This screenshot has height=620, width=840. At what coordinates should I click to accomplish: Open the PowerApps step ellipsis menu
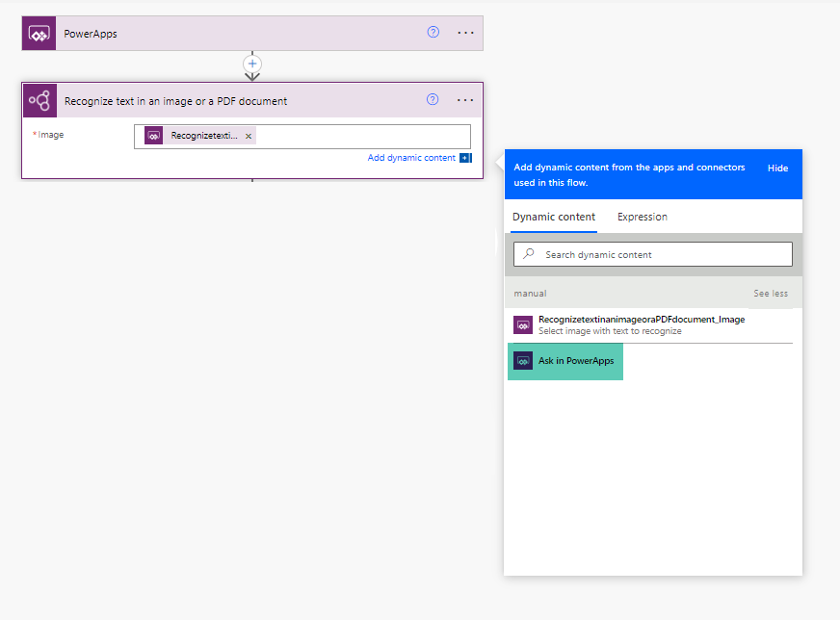[x=465, y=33]
